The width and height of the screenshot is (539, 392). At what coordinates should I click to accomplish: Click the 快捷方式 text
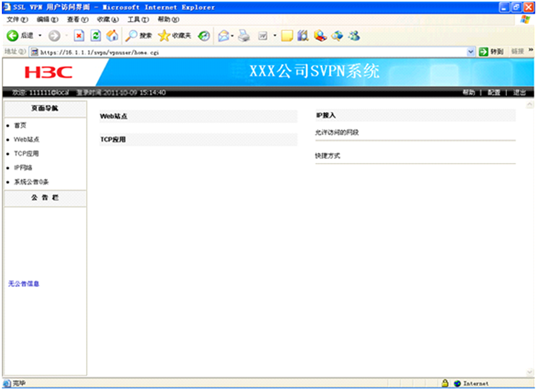(328, 156)
